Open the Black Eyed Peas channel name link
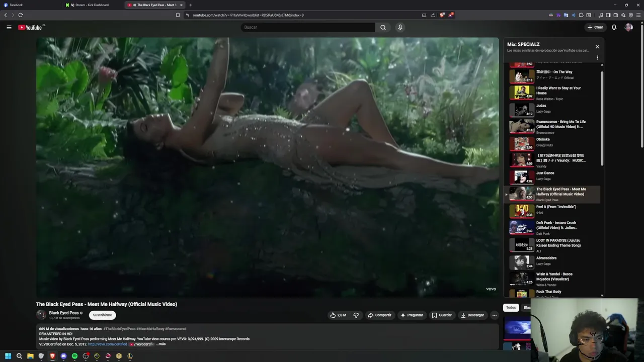The width and height of the screenshot is (644, 362). pos(64,313)
